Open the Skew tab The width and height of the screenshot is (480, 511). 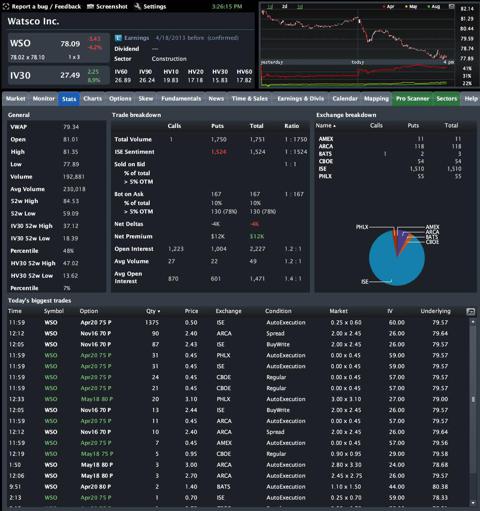coord(146,99)
